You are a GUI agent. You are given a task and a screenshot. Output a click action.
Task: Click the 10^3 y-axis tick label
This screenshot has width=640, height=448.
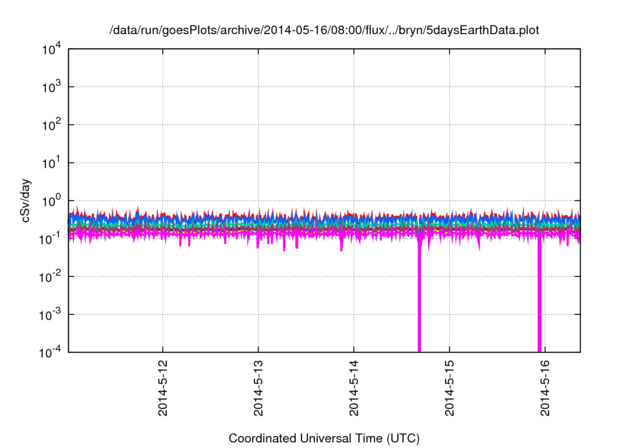tap(51, 87)
